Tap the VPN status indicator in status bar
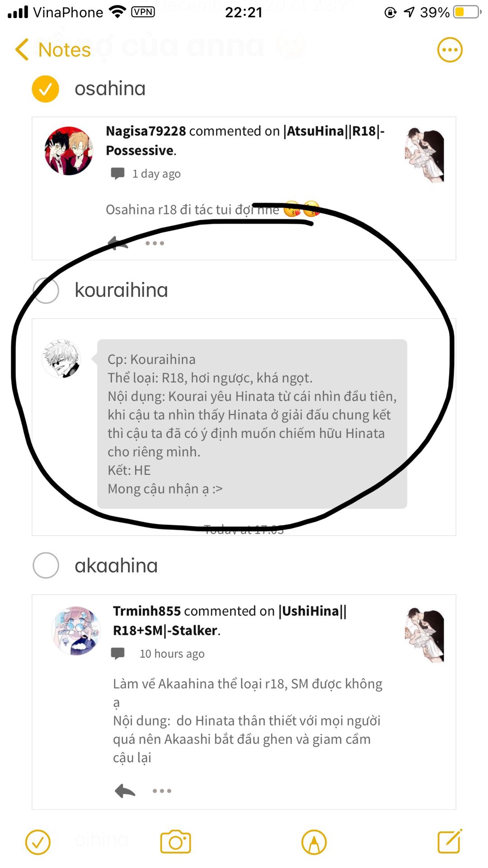Image resolution: width=488 pixels, height=868 pixels. pos(143,12)
